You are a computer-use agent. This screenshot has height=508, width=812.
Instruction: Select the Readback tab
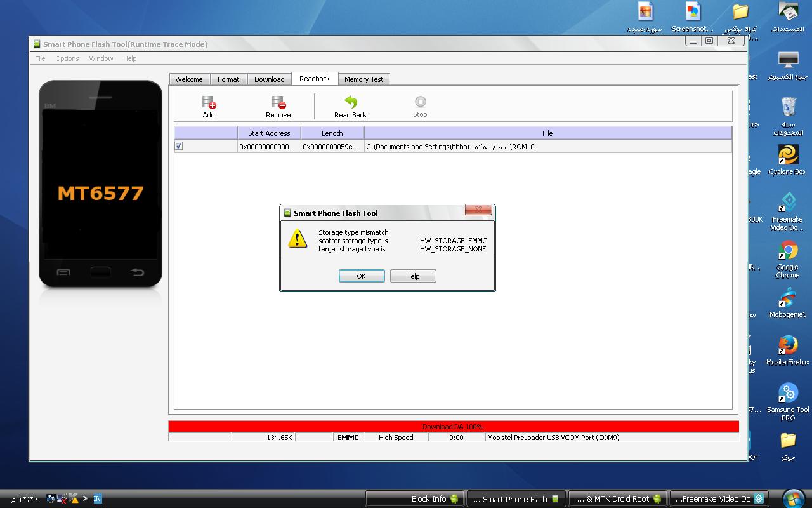tap(315, 79)
